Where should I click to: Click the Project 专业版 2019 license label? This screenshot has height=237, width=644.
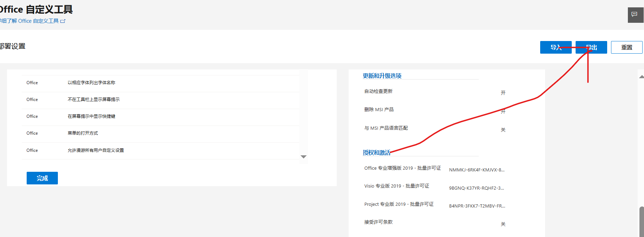[x=399, y=204]
